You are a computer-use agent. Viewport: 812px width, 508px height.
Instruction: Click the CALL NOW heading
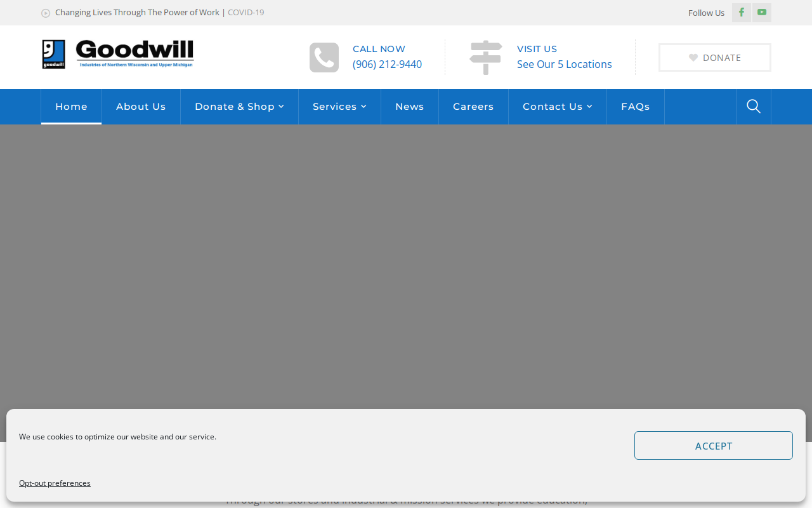coord(379,49)
